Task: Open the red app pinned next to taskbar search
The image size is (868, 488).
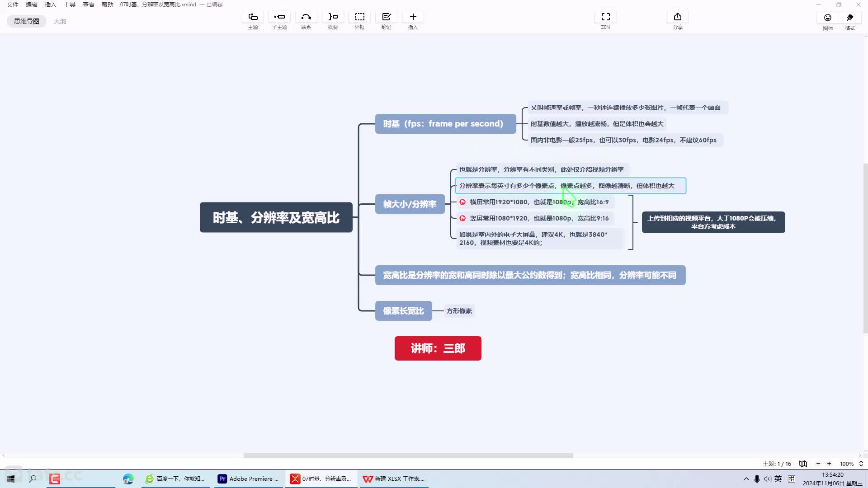Action: coord(55,479)
